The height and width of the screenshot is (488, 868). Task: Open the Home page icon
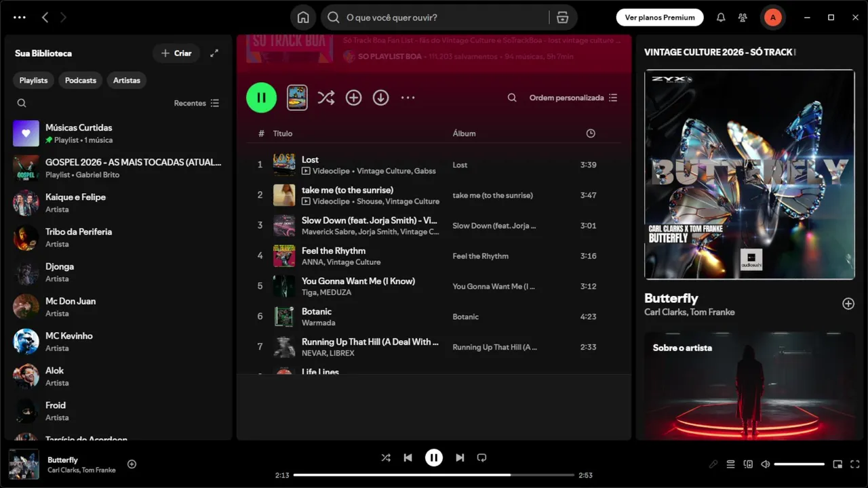[303, 18]
